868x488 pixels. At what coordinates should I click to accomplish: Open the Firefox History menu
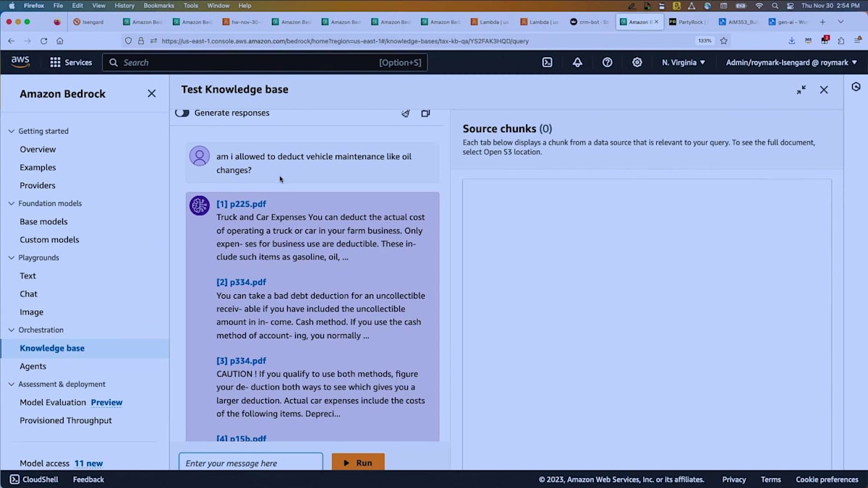click(x=124, y=5)
